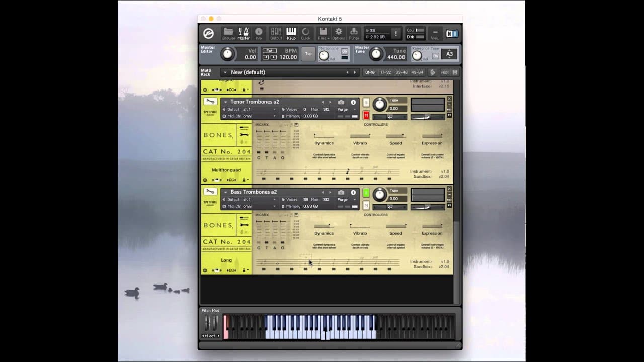Show info icon for Tenor Trombones a2
This screenshot has height=362, width=644.
[x=353, y=102]
